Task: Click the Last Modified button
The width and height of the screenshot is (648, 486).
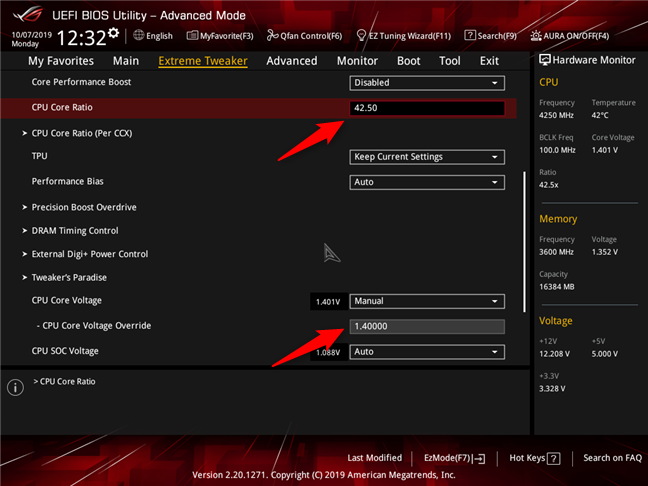Action: [374, 458]
